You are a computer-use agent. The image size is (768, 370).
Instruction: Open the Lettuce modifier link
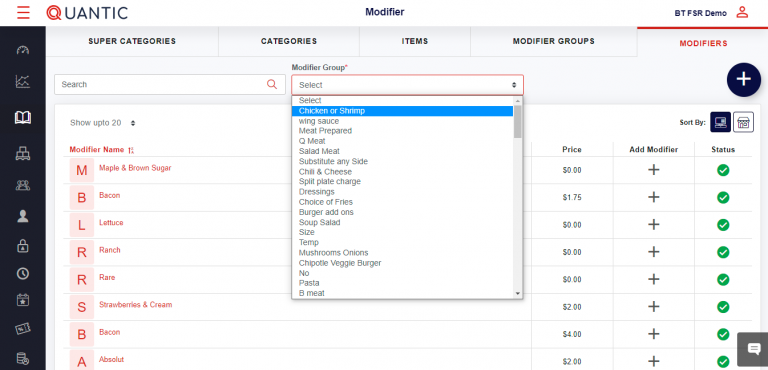(x=111, y=222)
